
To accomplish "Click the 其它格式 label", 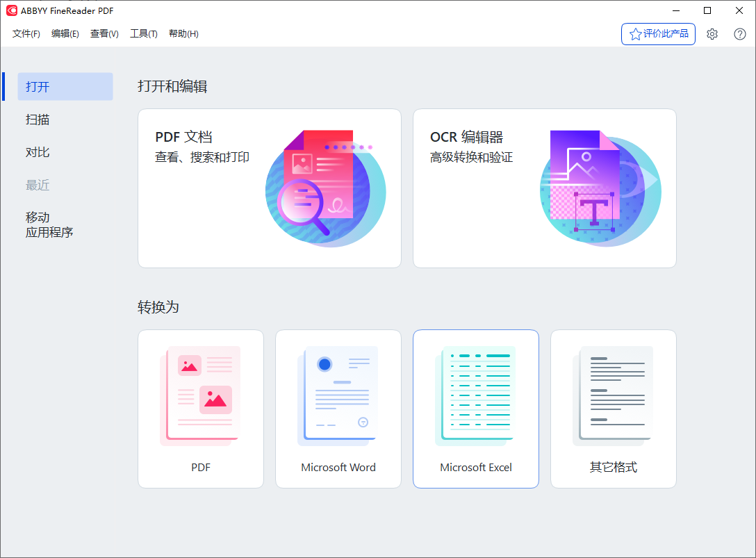I will pyautogui.click(x=614, y=467).
